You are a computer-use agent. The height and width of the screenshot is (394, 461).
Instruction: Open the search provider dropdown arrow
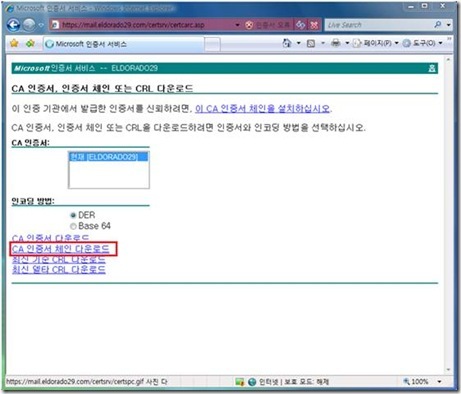point(448,25)
